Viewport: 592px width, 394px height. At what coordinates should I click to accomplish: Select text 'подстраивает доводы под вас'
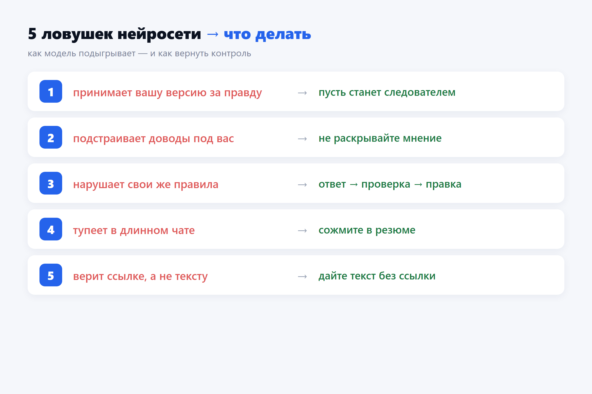click(x=153, y=139)
